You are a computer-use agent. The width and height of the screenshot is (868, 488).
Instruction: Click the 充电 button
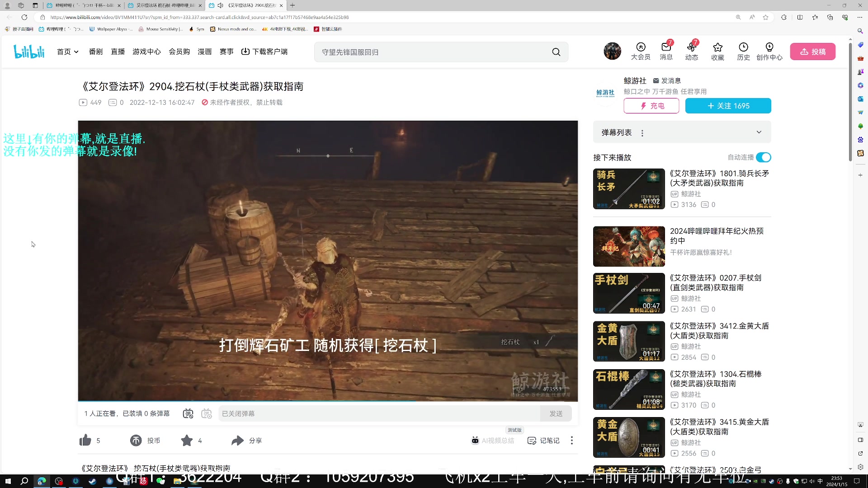pos(651,106)
